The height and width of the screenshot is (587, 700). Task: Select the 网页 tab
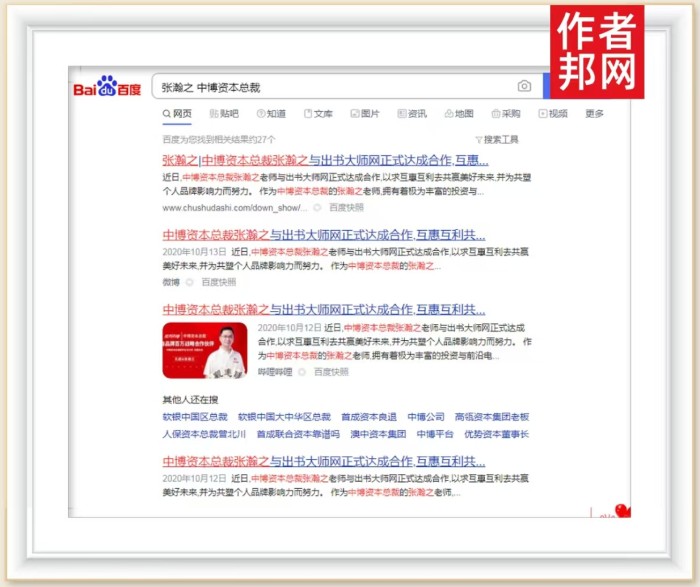coord(178,114)
